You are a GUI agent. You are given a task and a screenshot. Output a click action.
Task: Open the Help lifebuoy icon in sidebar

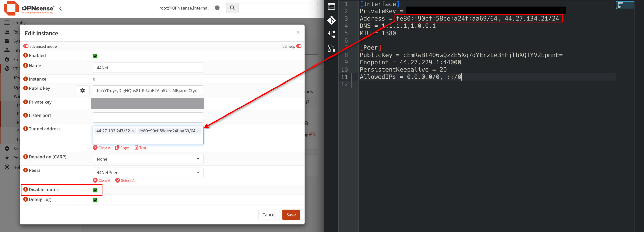7,167
